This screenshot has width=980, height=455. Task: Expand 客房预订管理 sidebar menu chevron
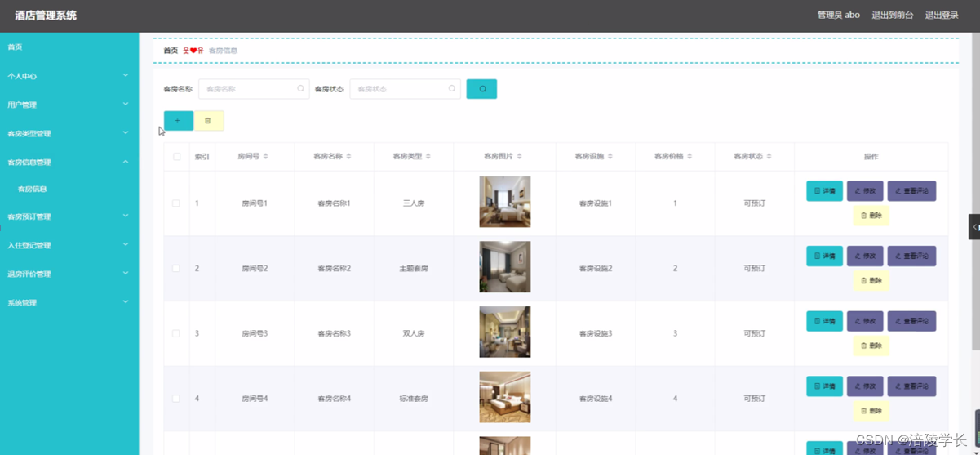tap(126, 216)
